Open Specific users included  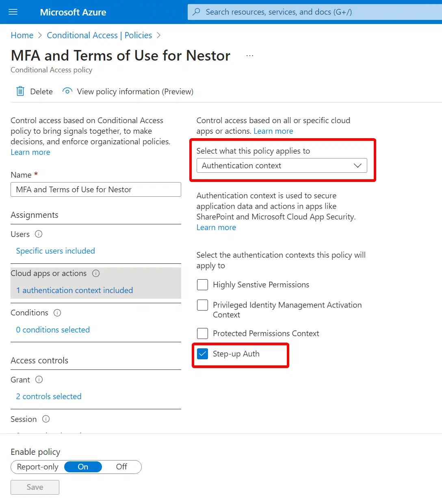click(x=56, y=251)
